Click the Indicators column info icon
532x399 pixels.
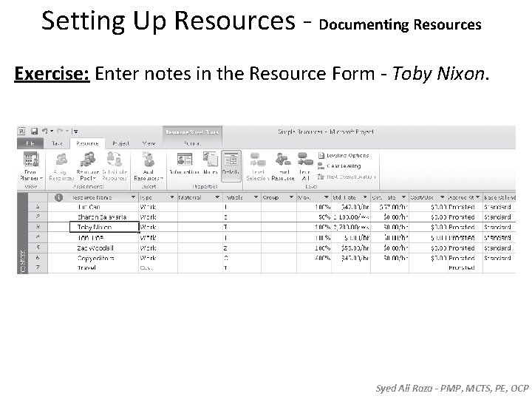tap(58, 197)
